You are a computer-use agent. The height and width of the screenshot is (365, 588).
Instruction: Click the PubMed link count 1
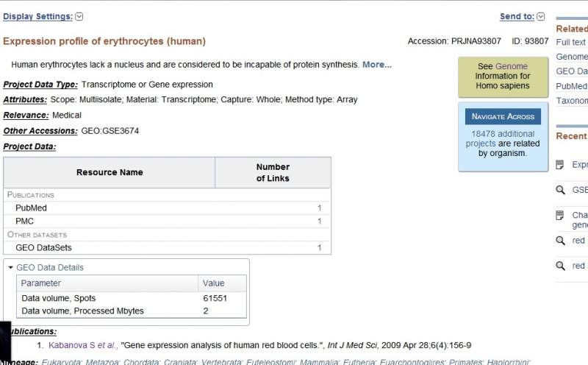tap(320, 208)
